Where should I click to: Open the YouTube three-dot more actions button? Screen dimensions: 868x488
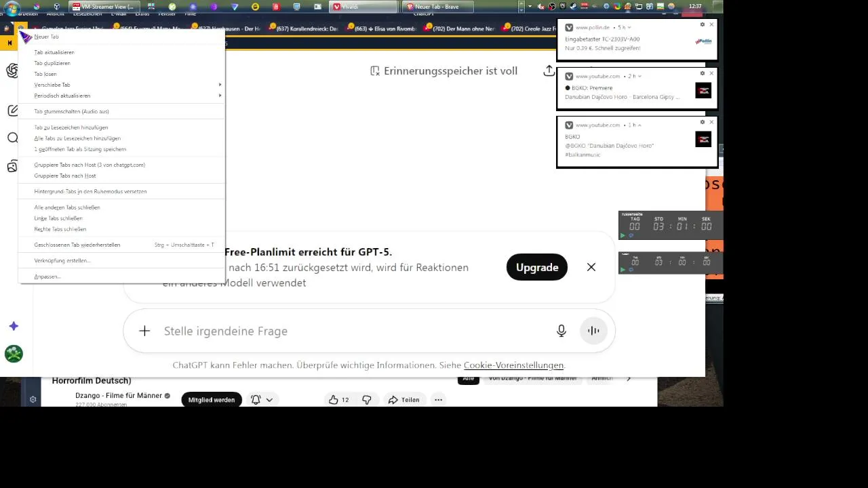438,400
